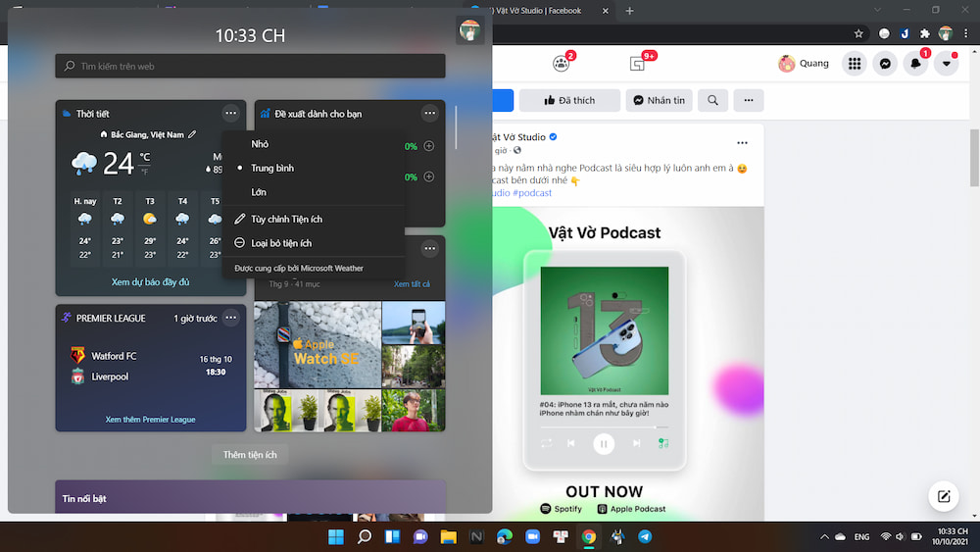The height and width of the screenshot is (552, 980).
Task: Open Facebook notifications bell
Action: point(915,64)
